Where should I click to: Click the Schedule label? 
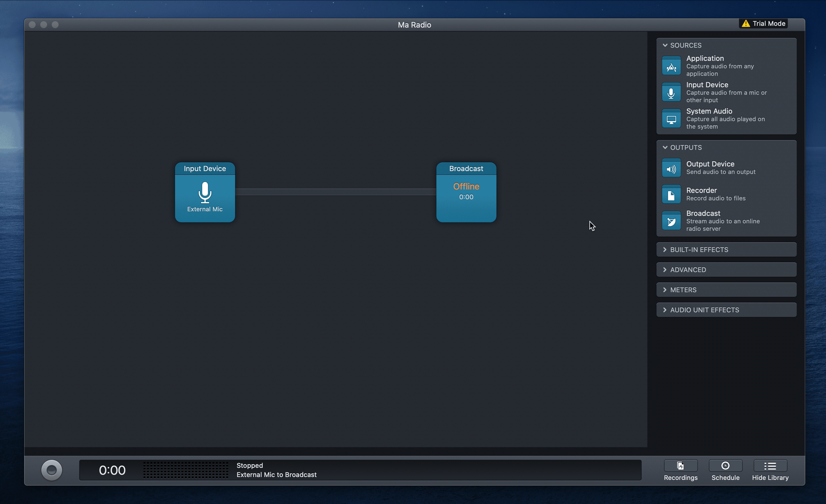coord(725,478)
